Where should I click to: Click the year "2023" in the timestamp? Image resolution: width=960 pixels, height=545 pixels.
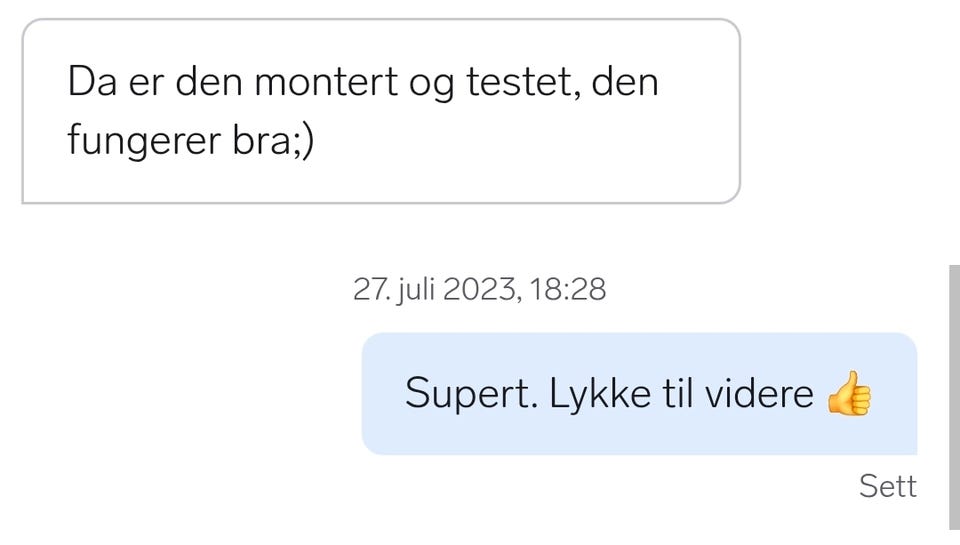click(480, 290)
